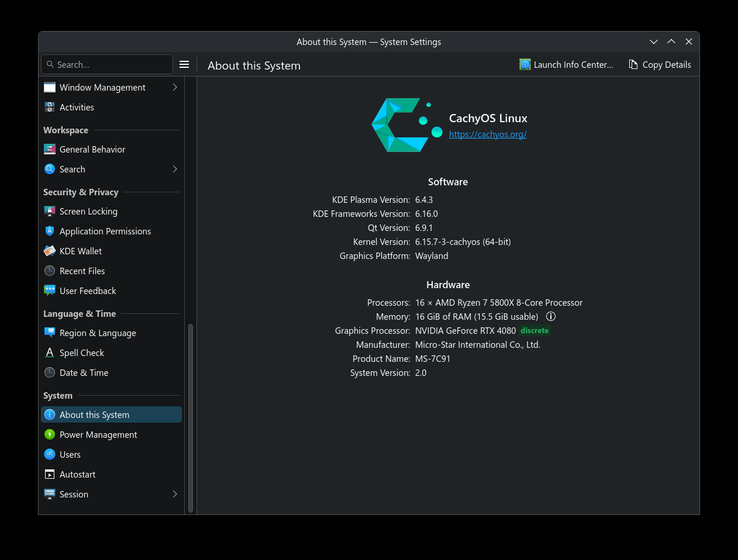Select KDE Wallet entry

(111, 251)
